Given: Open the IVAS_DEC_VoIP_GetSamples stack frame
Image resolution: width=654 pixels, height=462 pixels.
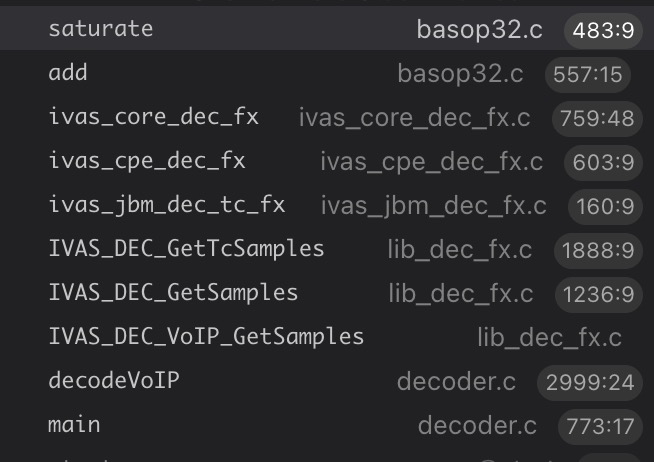Looking at the screenshot, I should pos(206,337).
